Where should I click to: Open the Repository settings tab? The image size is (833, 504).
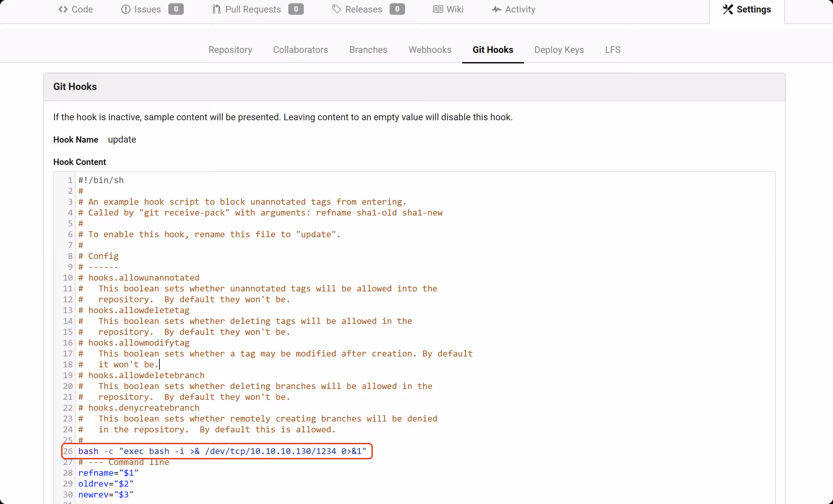(230, 50)
